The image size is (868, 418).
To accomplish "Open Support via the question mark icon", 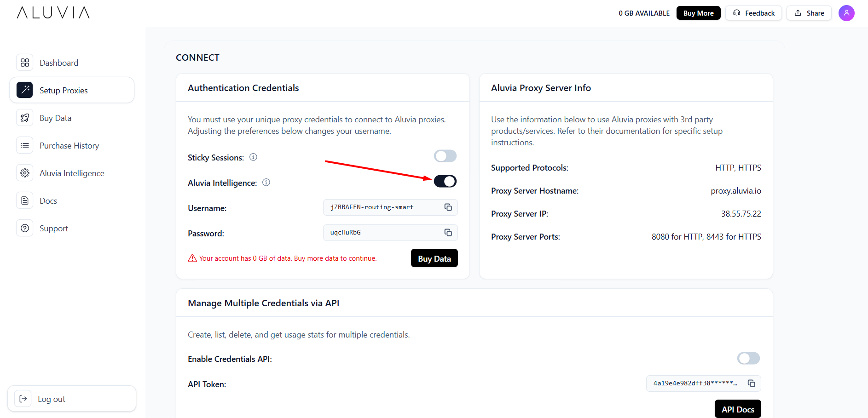I will [25, 228].
